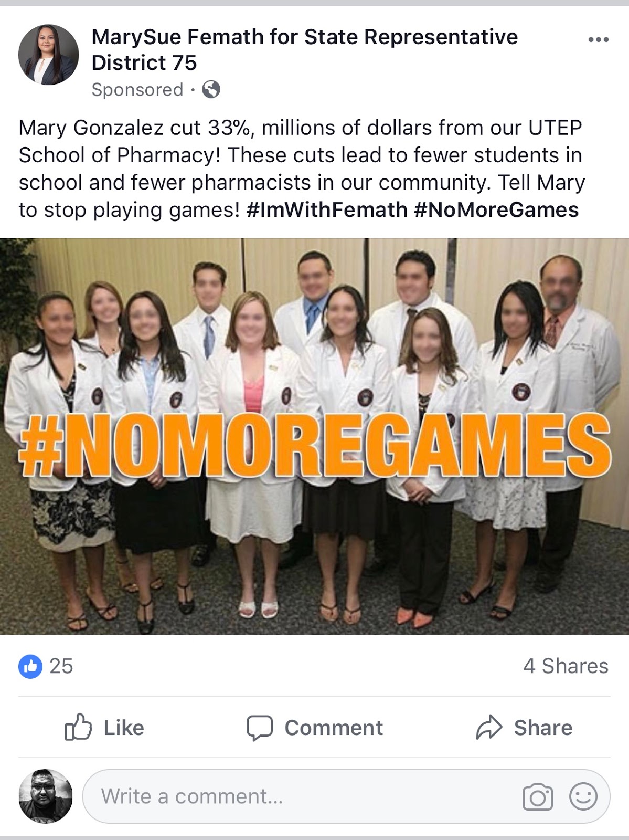Open the #NoMoreGames hashtag link

coord(496,209)
